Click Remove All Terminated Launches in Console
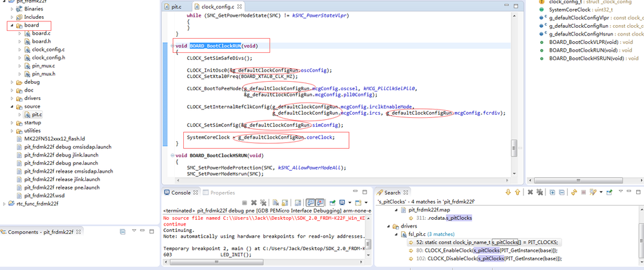This screenshot has width=644, height=270. tap(263, 203)
